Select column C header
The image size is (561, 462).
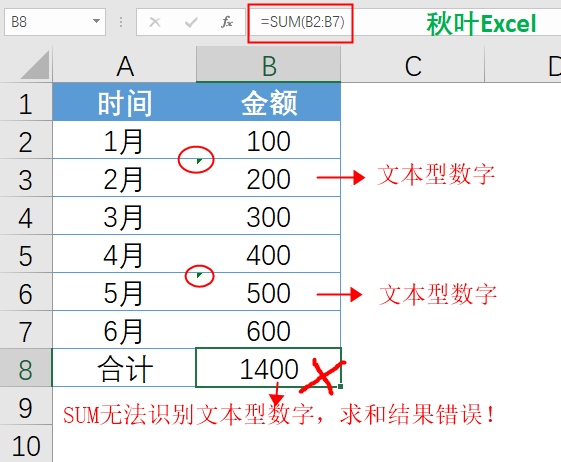point(413,65)
